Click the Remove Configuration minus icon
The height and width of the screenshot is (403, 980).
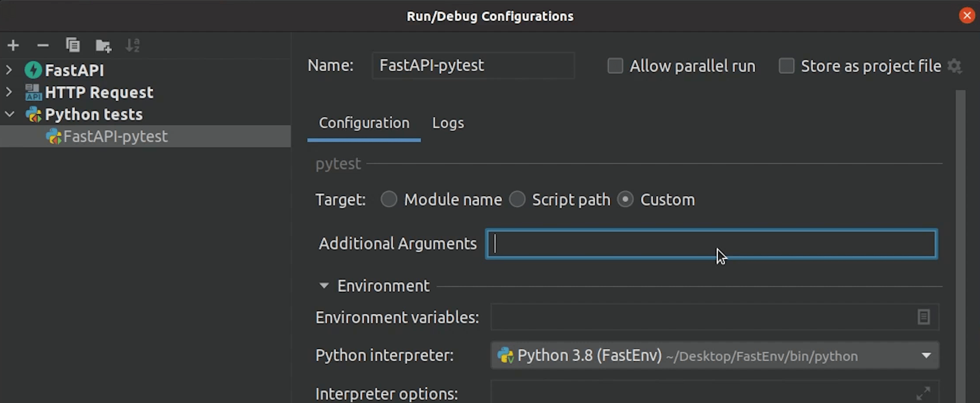(43, 45)
